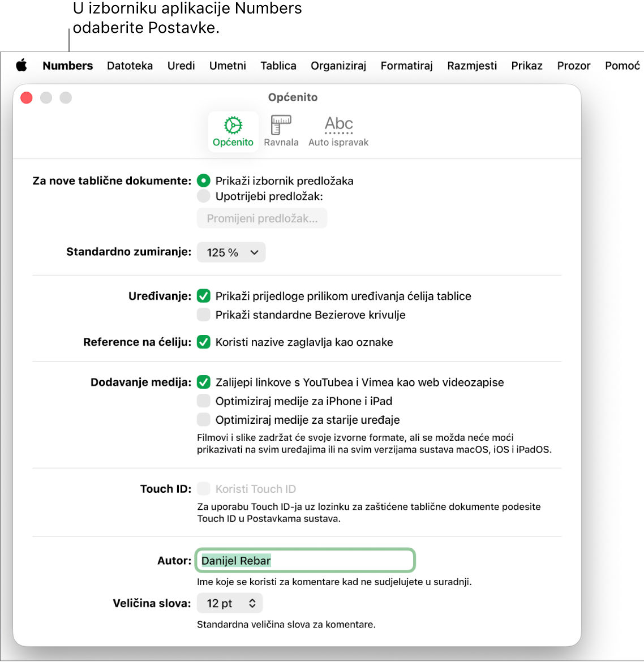Minimize the Općenito settings window
The height and width of the screenshot is (662, 644).
[x=46, y=97]
